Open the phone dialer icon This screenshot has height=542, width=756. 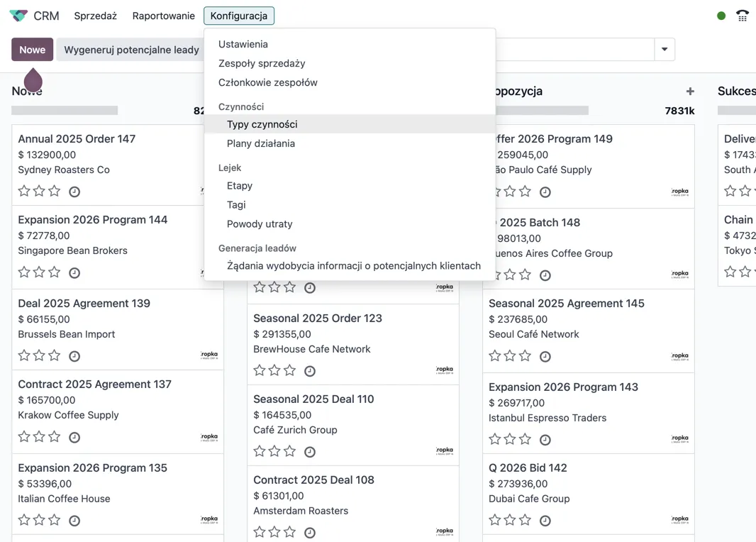(742, 16)
